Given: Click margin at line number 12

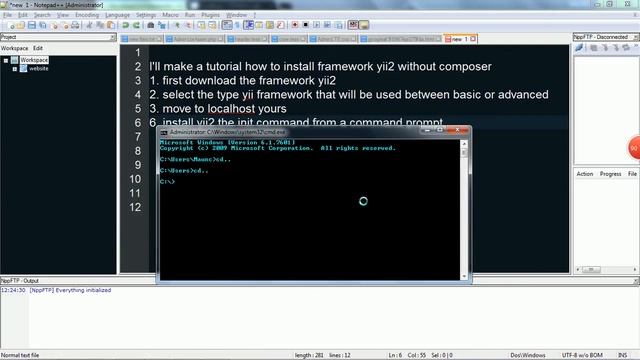Looking at the screenshot, I should tap(135, 207).
